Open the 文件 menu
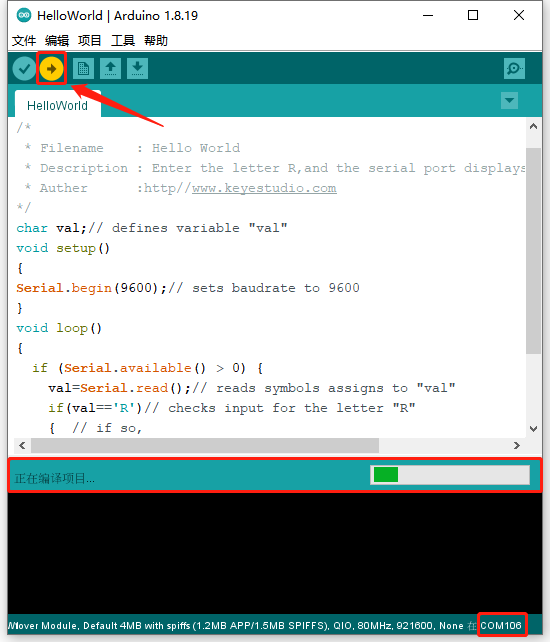Screen dimensions: 550x642 click(x=24, y=41)
